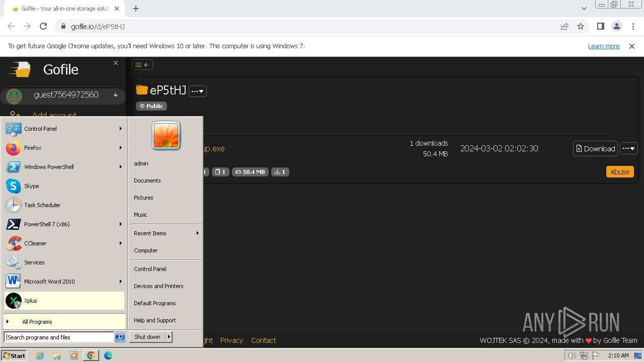Open Devices and Printers

(166, 286)
